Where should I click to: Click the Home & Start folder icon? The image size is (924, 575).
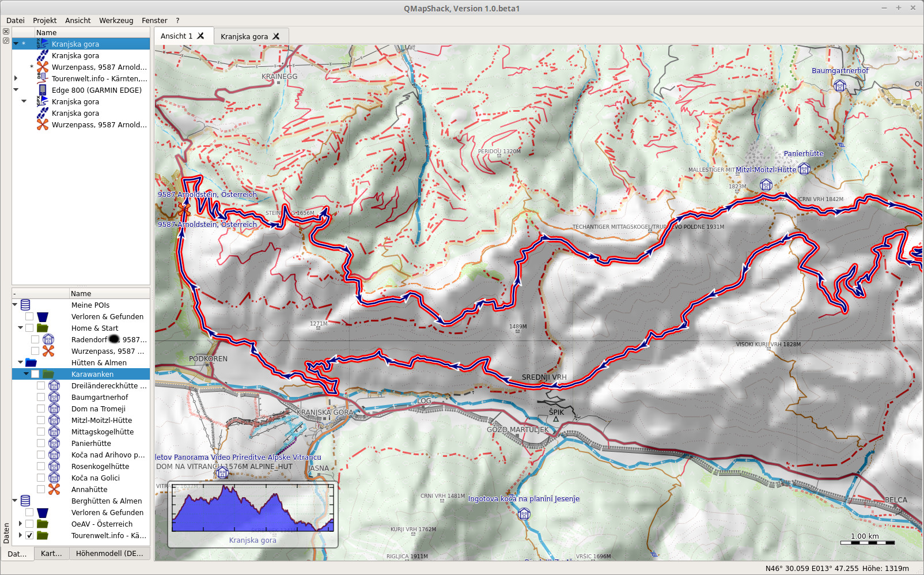coord(43,328)
